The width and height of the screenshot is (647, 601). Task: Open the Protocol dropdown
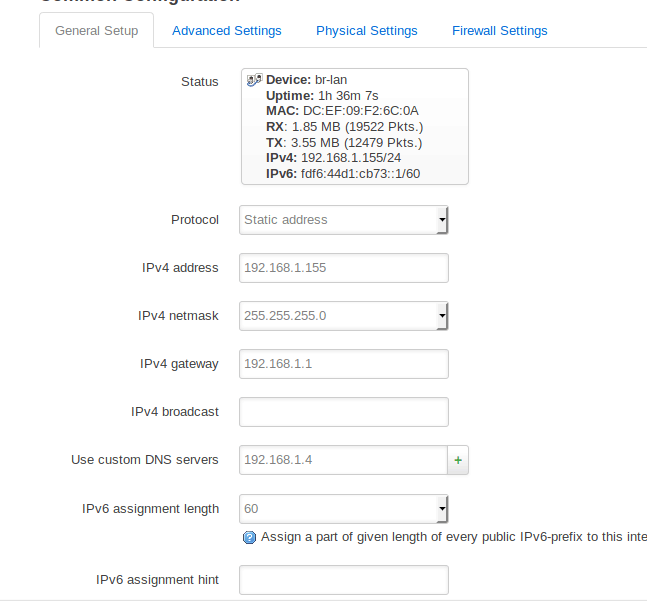coord(344,220)
